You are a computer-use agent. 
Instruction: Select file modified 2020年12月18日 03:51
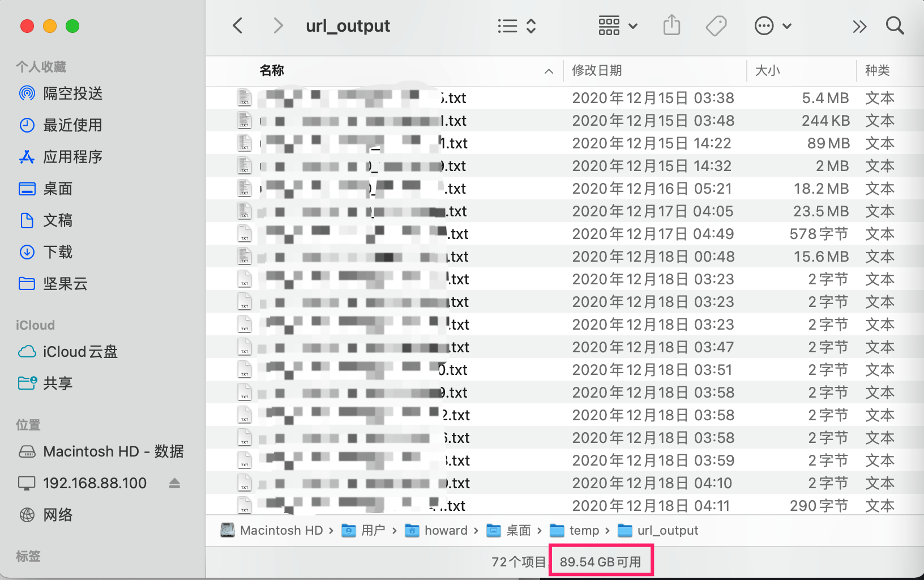(x=565, y=370)
